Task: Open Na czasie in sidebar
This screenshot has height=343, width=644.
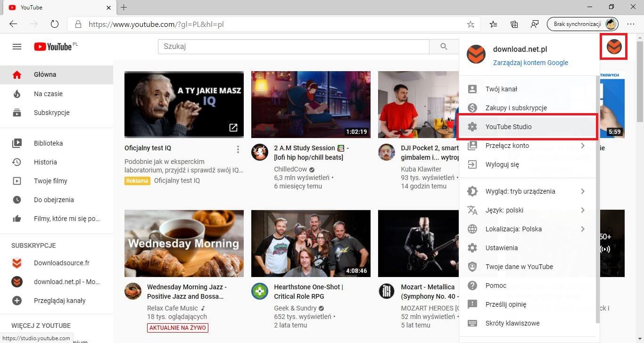Action: 57,94
